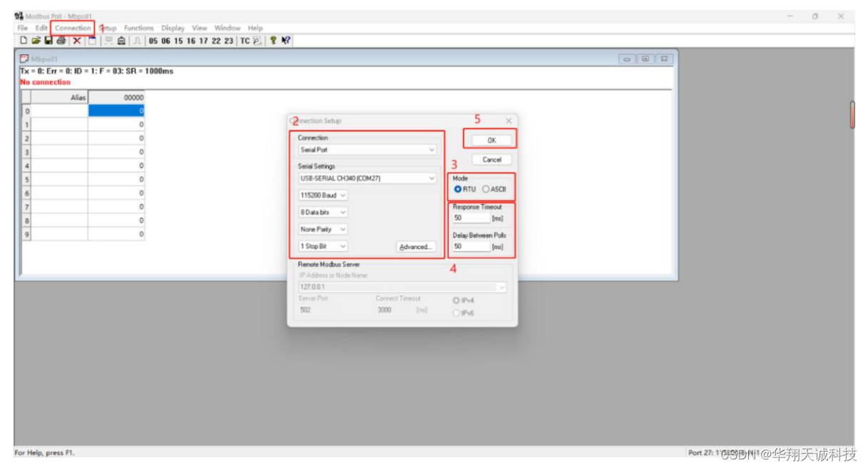
Task: Open the 115200 Baud dropdown
Action: point(323,195)
